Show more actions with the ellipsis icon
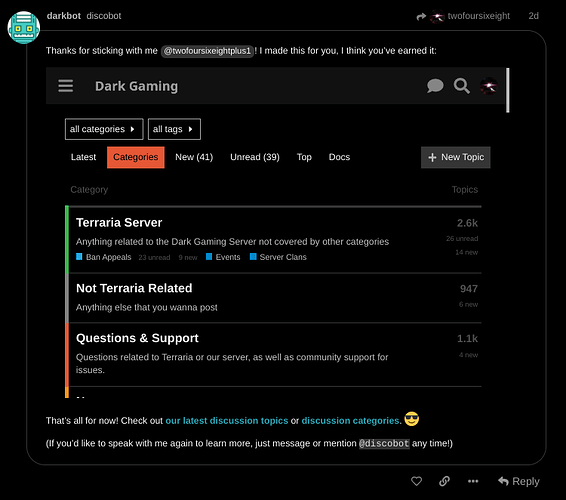This screenshot has width=566, height=500. point(473,481)
